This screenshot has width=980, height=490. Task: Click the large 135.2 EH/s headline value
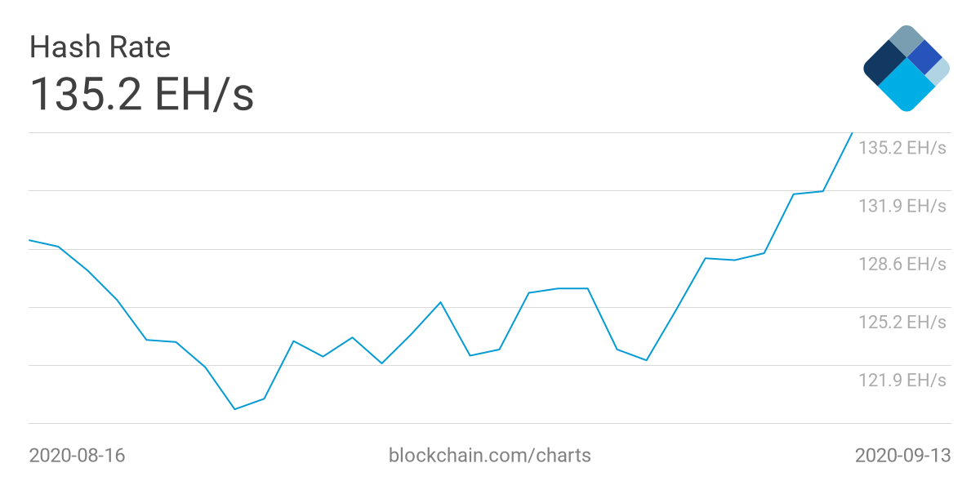[141, 94]
